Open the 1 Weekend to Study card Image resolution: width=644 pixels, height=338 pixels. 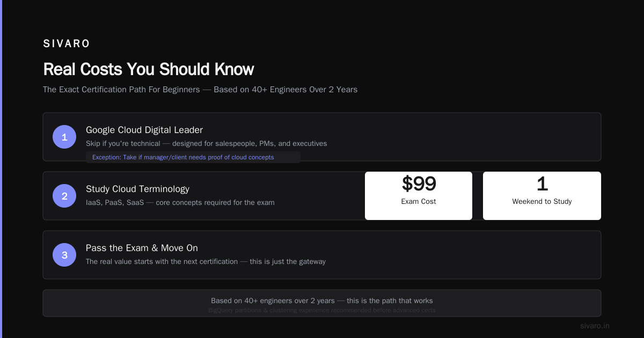pyautogui.click(x=542, y=196)
